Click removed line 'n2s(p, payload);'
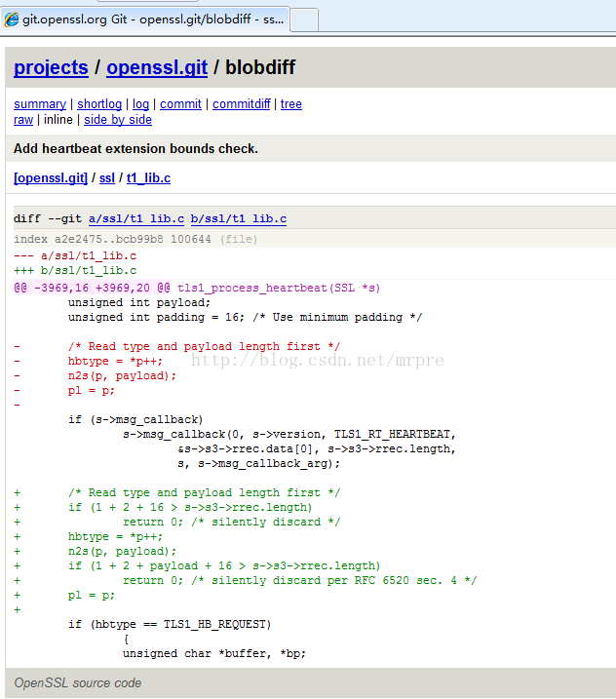Screen dimensions: 616x699 [122, 375]
